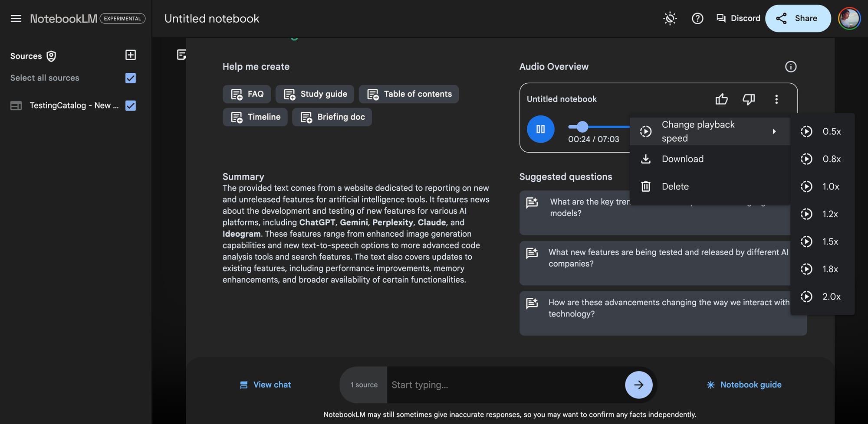Toggle light/dark theme icon
The image size is (868, 424).
pyautogui.click(x=670, y=18)
